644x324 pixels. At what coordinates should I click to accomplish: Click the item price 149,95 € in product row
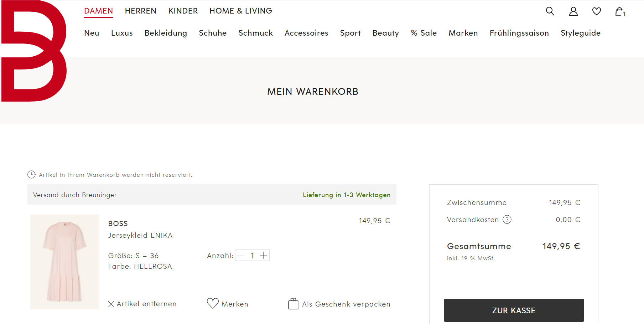point(374,221)
